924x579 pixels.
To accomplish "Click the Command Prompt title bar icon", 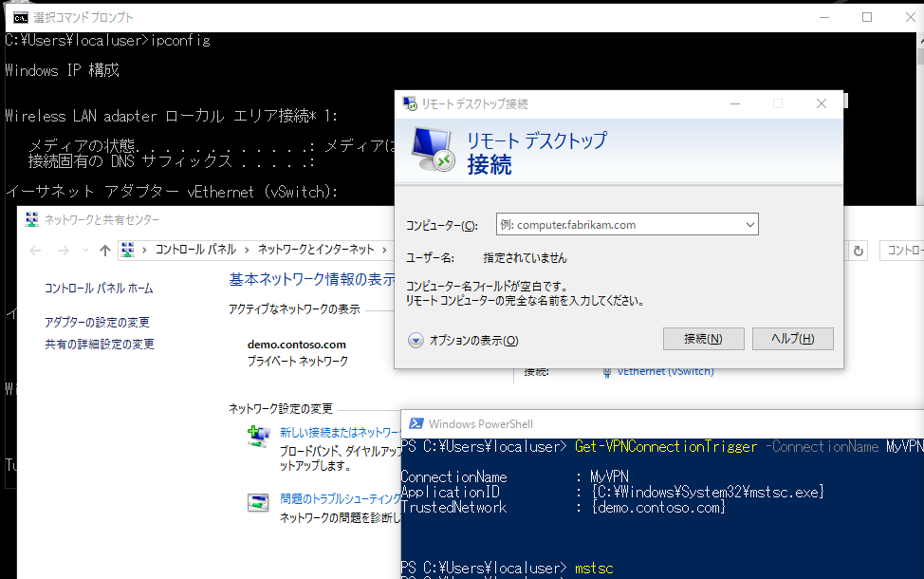I will [x=21, y=18].
